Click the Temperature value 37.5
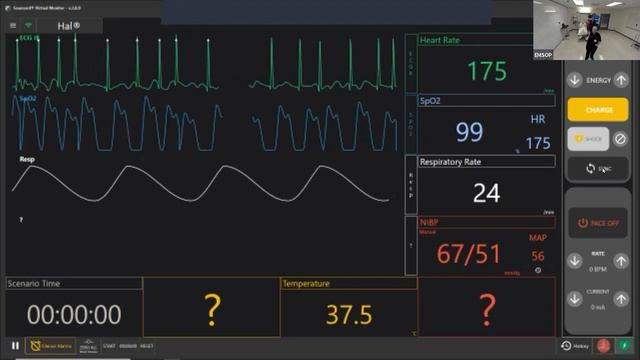This screenshot has width=640, height=360. pyautogui.click(x=349, y=315)
